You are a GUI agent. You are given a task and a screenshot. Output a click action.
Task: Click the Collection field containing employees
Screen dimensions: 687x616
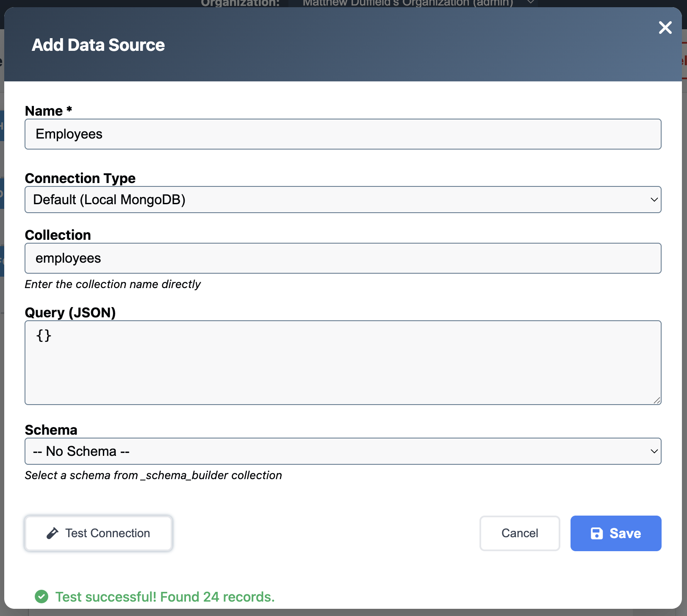click(x=343, y=258)
